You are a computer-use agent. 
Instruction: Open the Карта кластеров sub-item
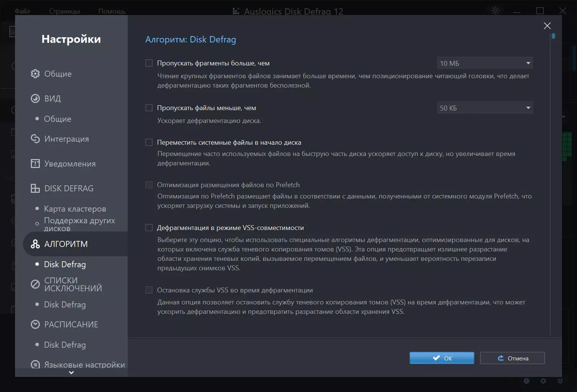(x=75, y=209)
